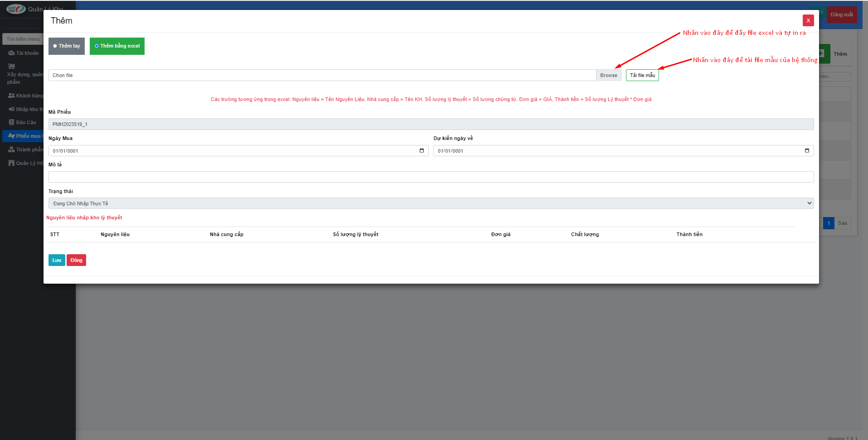
Task: Click the Xây dựng, quản sidebar icon
Action: (x=11, y=66)
